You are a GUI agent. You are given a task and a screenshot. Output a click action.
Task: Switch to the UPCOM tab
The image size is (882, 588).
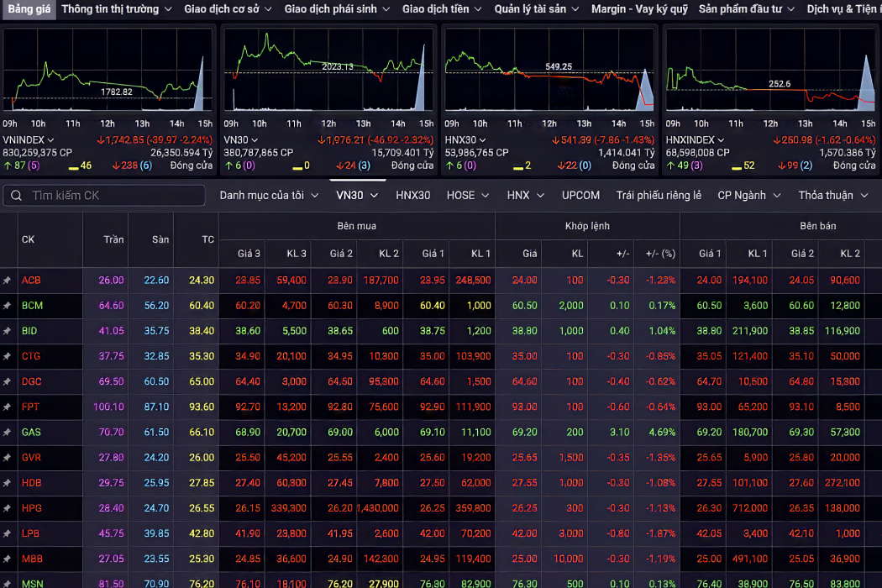pyautogui.click(x=580, y=195)
